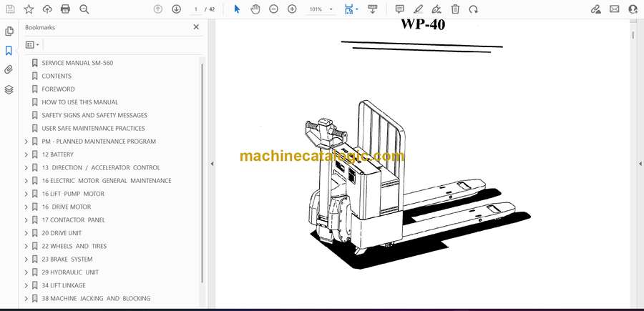Click the bookmarks panel scrollbar
The width and height of the screenshot is (644, 311).
tap(202, 172)
